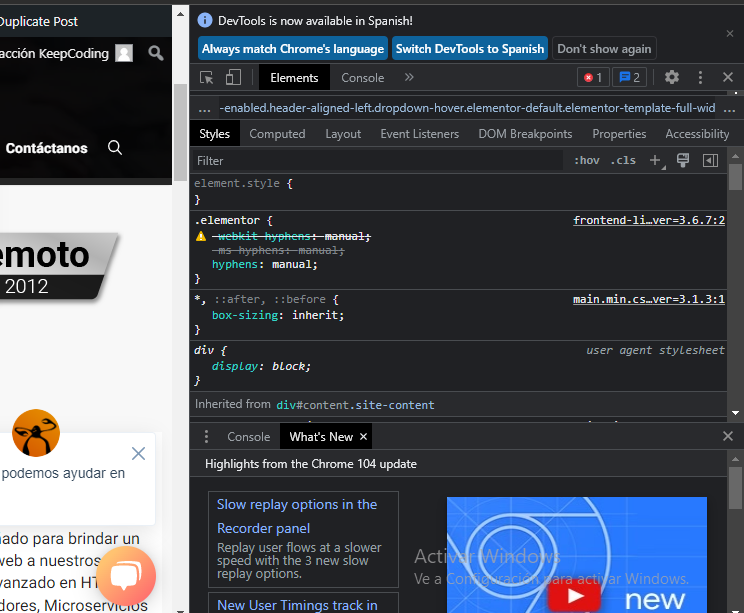Open the Accessibility pane tab

[x=697, y=134]
